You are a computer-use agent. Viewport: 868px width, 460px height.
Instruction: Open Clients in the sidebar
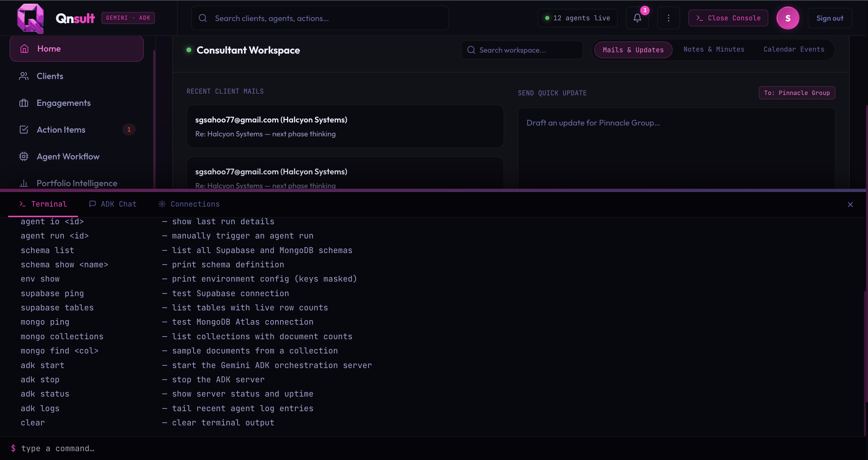(77, 76)
